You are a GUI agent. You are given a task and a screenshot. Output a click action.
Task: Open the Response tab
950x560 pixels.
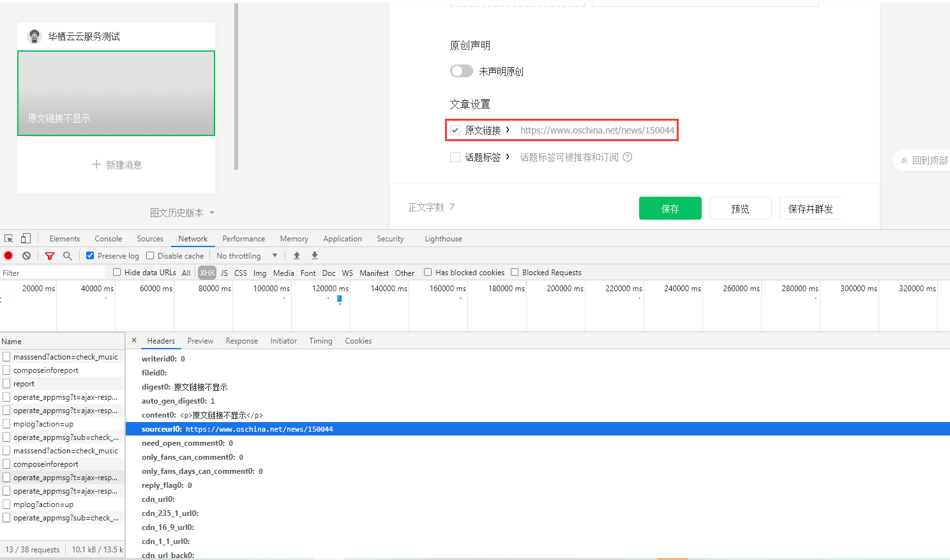pos(241,341)
